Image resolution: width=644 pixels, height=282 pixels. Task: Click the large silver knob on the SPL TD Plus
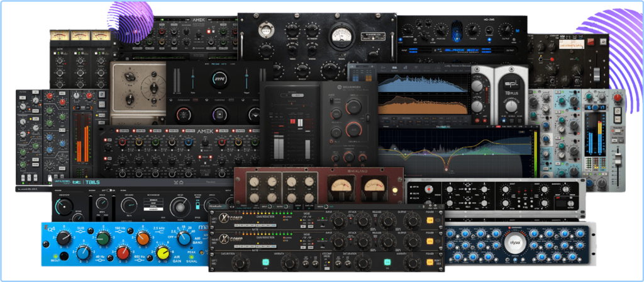(511, 107)
